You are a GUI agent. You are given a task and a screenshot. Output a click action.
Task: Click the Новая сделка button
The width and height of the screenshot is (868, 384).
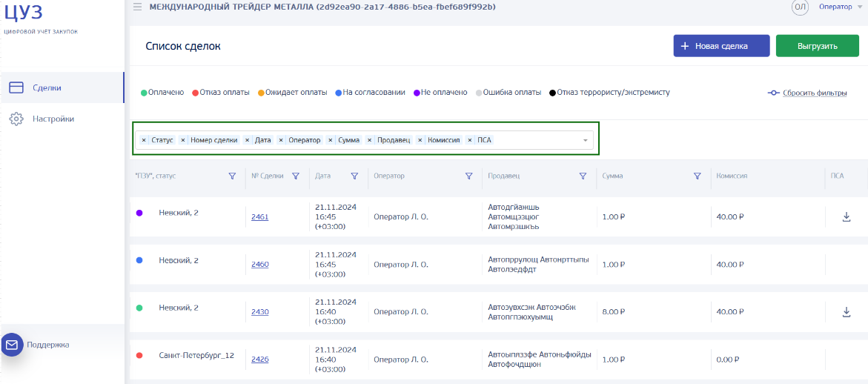pos(721,46)
